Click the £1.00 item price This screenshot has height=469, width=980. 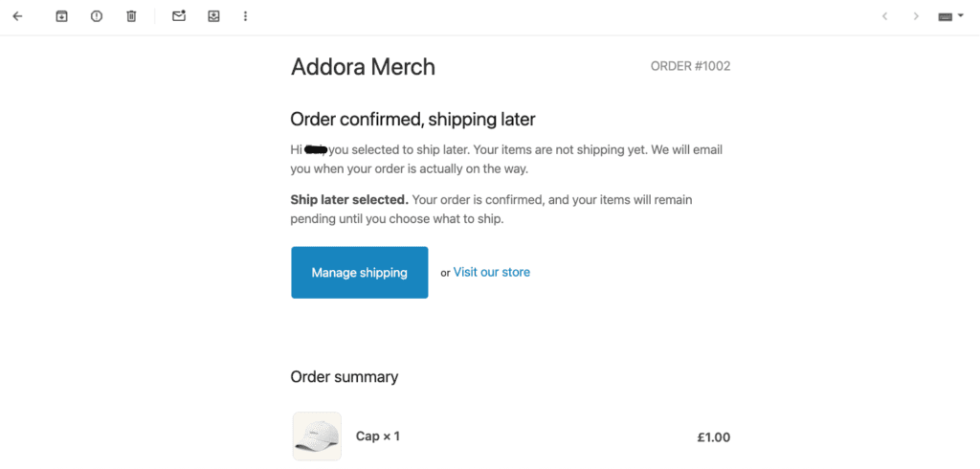pos(713,437)
